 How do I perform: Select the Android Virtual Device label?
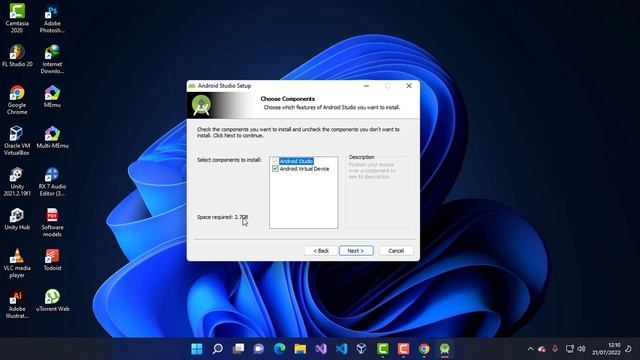coord(304,169)
